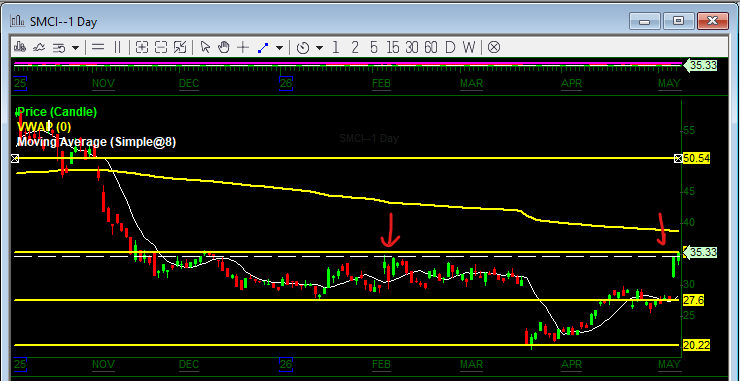Select the crosshair cursor tool
The height and width of the screenshot is (381, 740).
(x=243, y=47)
